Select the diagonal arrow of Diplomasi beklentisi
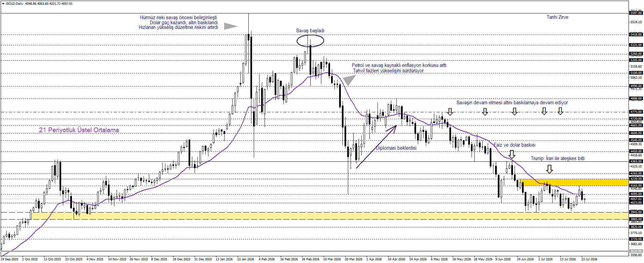The width and height of the screenshot is (644, 263). (376, 147)
